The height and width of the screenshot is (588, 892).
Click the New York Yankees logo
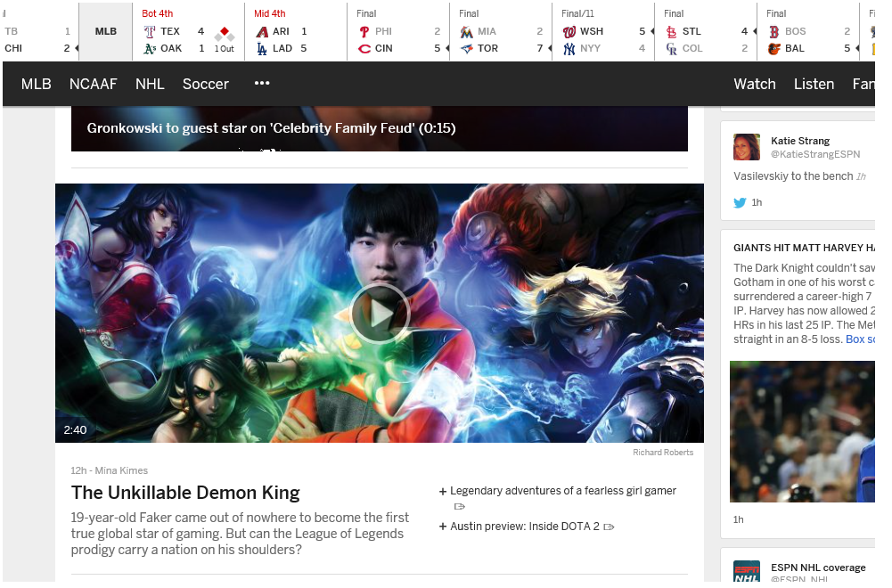569,49
